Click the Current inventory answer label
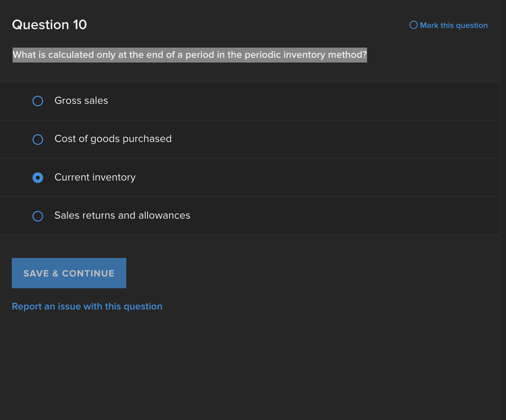Viewport: 506px width, 420px height. [x=95, y=177]
